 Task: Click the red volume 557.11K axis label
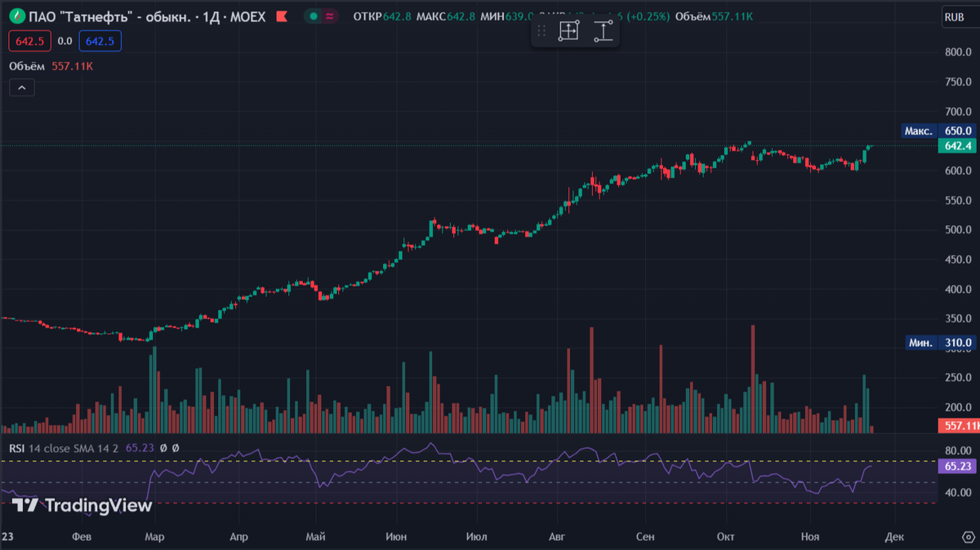pos(959,426)
